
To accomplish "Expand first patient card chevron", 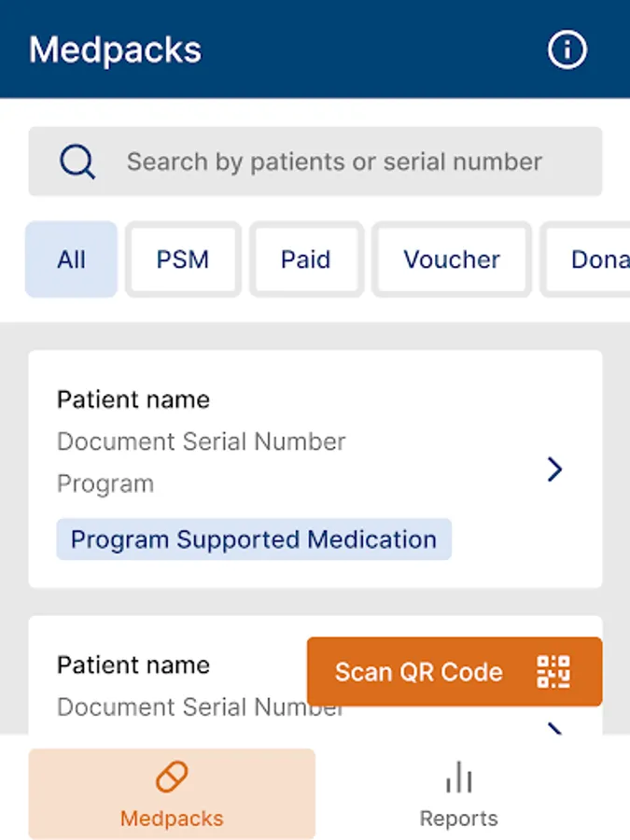I will (555, 469).
